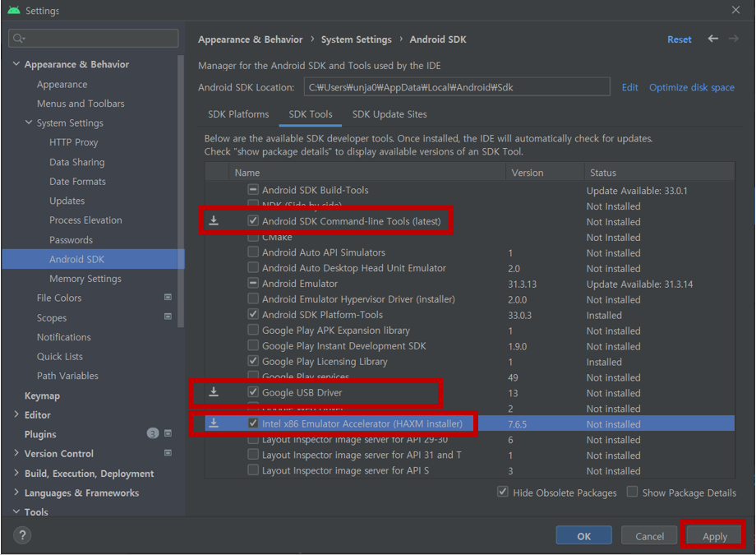Expand Build, Execution, Deployment section
756x555 pixels.
coord(16,473)
